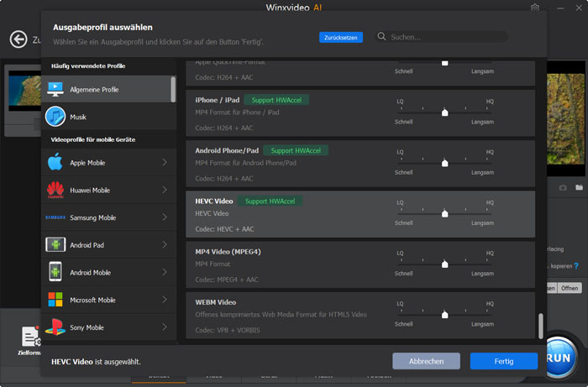Click 'HEVC Video ist ausgewählt.' status text

[x=96, y=362]
